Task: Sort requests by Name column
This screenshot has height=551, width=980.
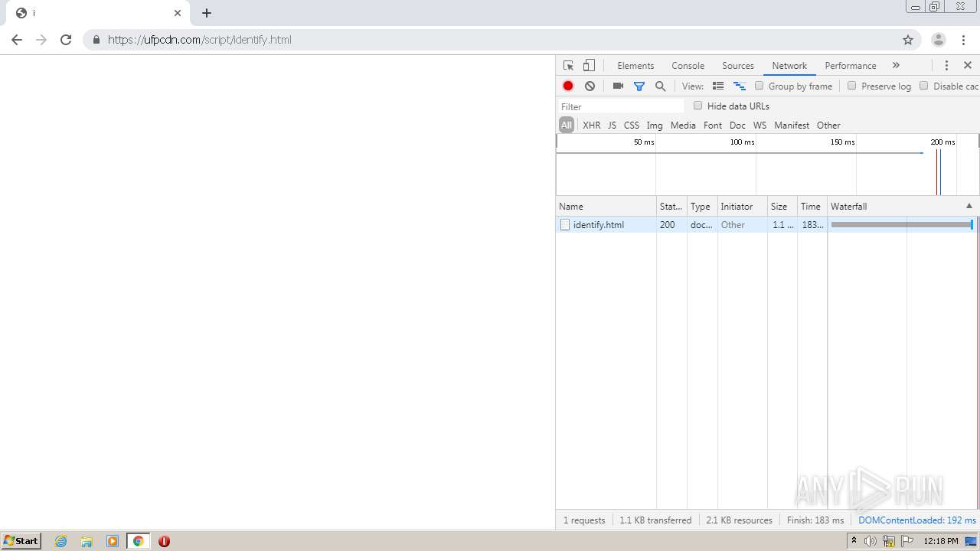Action: point(606,207)
